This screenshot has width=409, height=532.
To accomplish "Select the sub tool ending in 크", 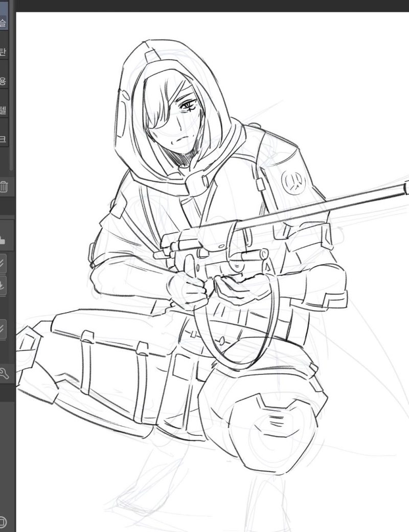I will coord(4,139).
